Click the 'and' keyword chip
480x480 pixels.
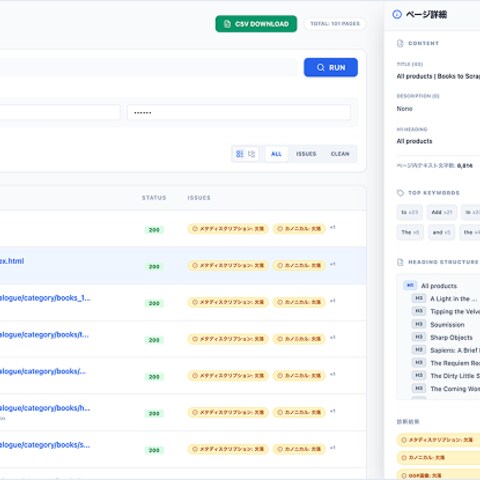pyautogui.click(x=441, y=232)
